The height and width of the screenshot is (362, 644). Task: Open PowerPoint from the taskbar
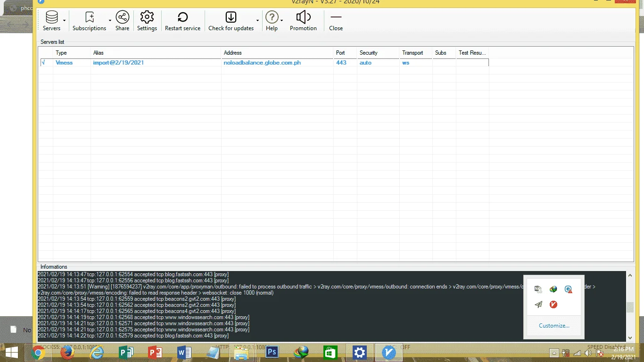pos(155,353)
